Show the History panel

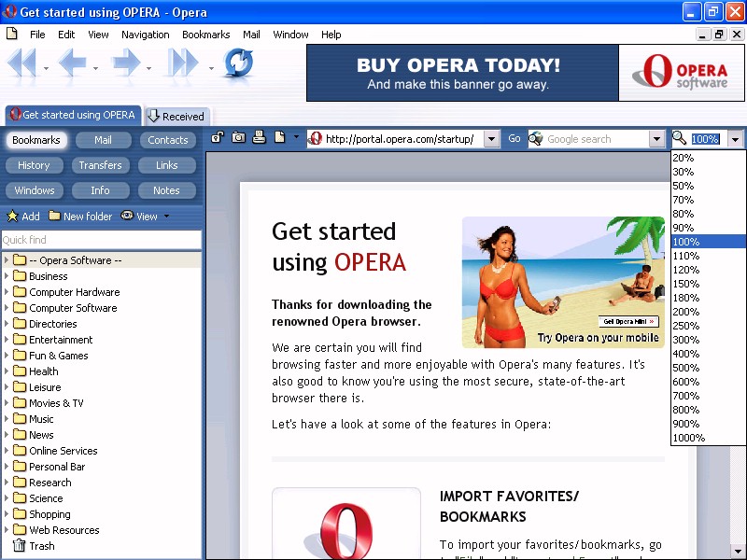pyautogui.click(x=34, y=165)
